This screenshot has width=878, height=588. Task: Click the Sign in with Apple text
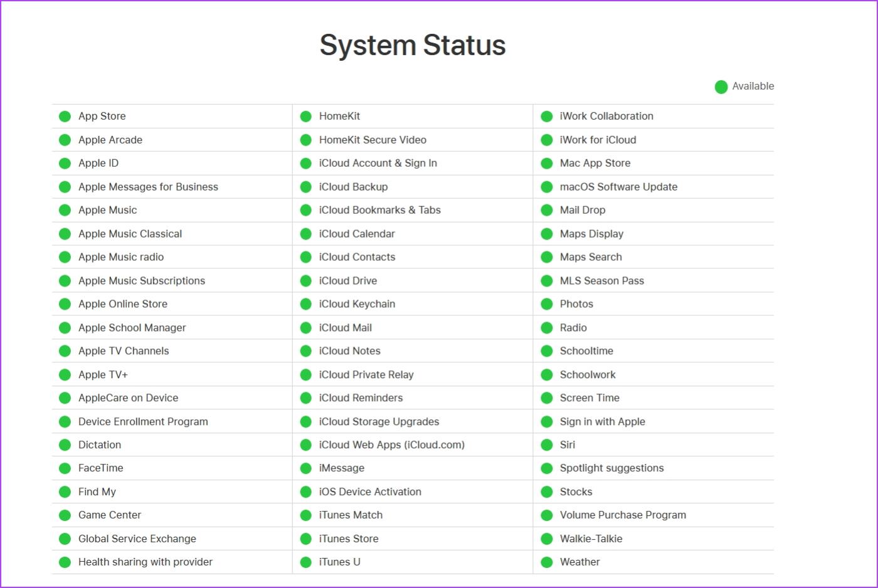[x=602, y=422]
